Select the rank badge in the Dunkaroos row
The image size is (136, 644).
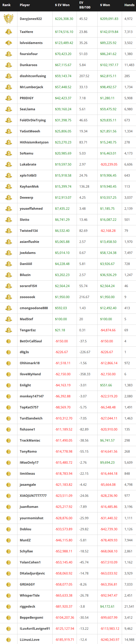coord(8,65)
